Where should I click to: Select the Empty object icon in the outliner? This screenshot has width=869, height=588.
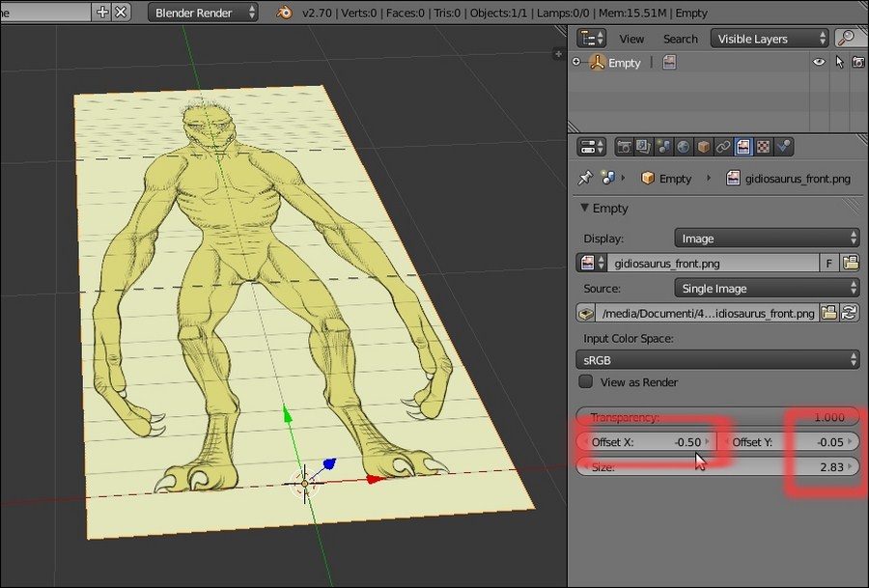pyautogui.click(x=597, y=62)
